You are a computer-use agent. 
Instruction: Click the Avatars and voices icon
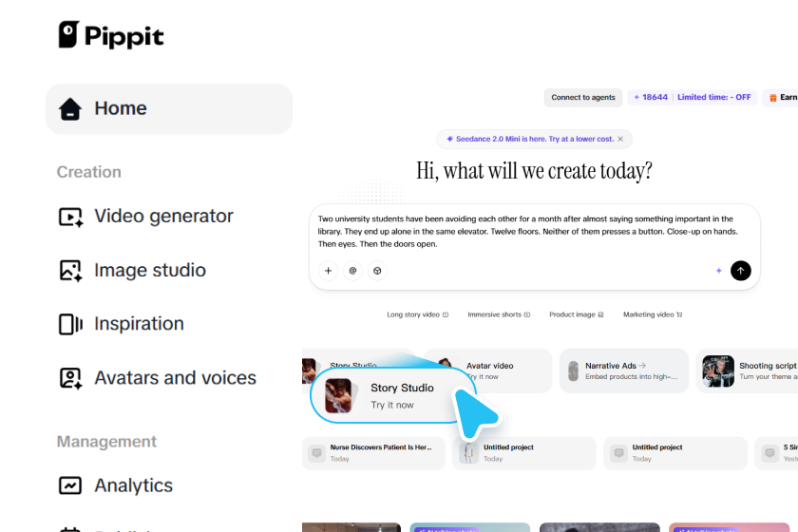70,378
